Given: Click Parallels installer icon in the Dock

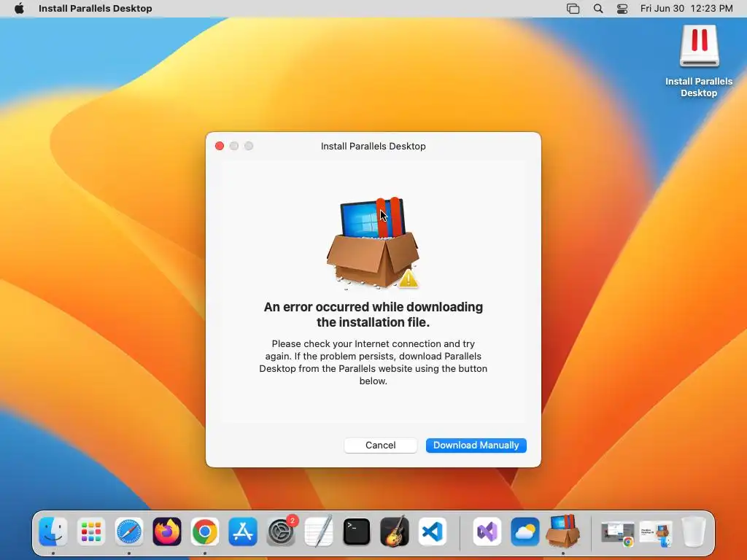Looking at the screenshot, I should tap(563, 531).
